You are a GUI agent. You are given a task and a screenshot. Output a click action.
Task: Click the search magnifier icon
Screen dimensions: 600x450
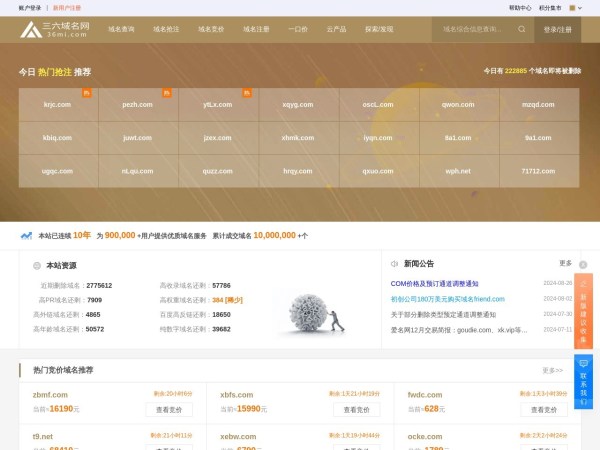[x=521, y=29]
